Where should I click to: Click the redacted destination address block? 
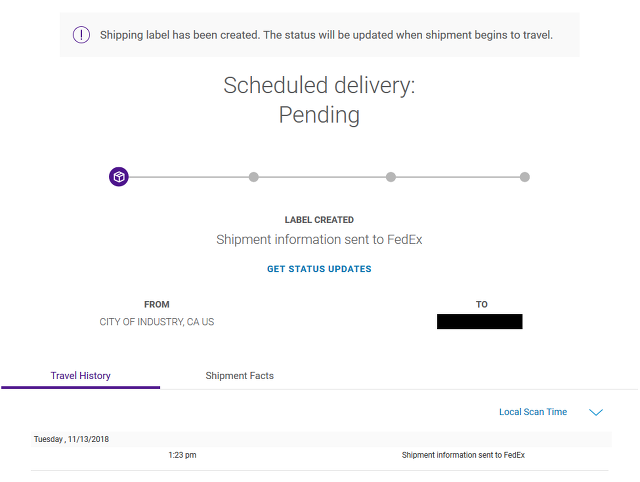pos(480,321)
